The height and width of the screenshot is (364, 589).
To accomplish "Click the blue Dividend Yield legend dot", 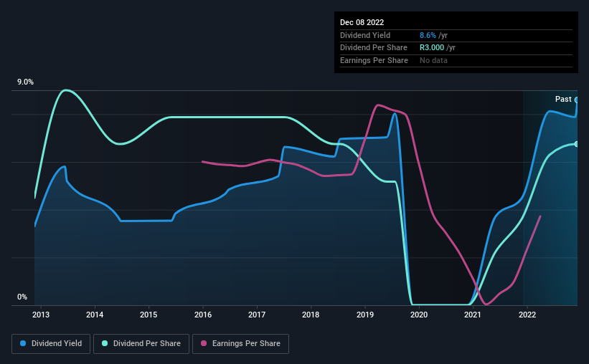I will tap(23, 343).
